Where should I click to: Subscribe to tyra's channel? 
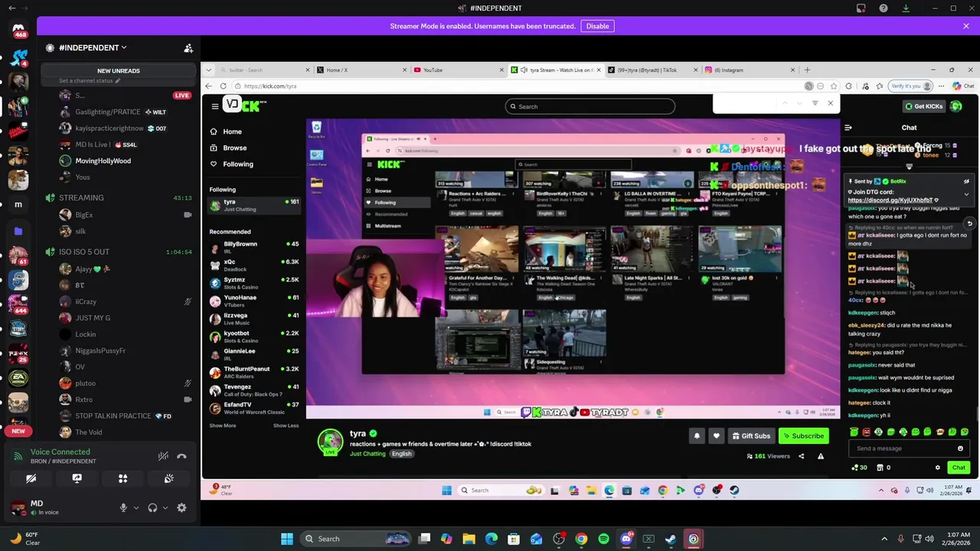point(803,436)
